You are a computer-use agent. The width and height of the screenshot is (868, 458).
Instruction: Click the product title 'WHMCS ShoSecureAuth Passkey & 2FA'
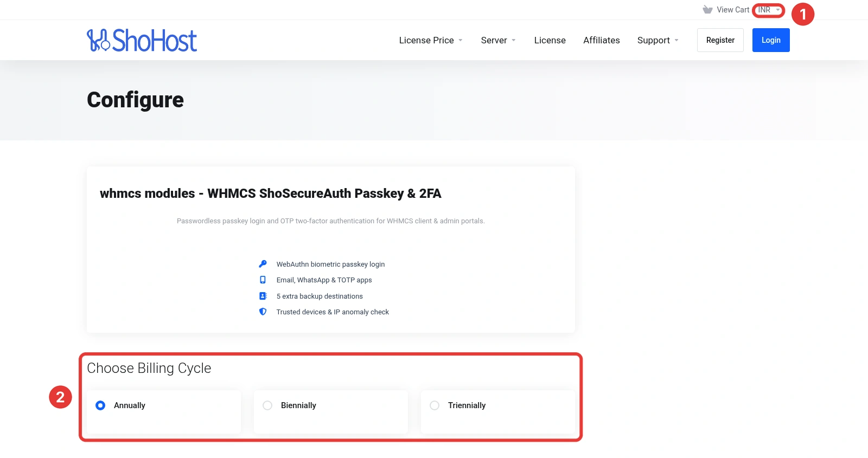[324, 193]
